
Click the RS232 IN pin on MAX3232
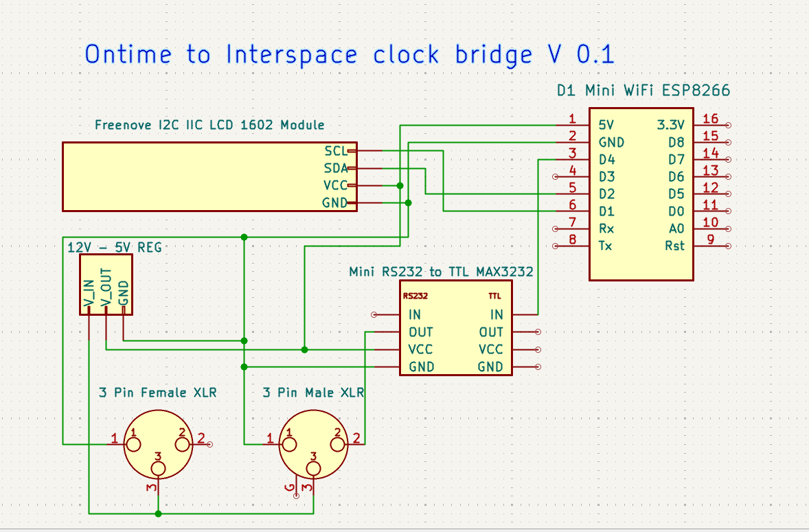(x=375, y=315)
